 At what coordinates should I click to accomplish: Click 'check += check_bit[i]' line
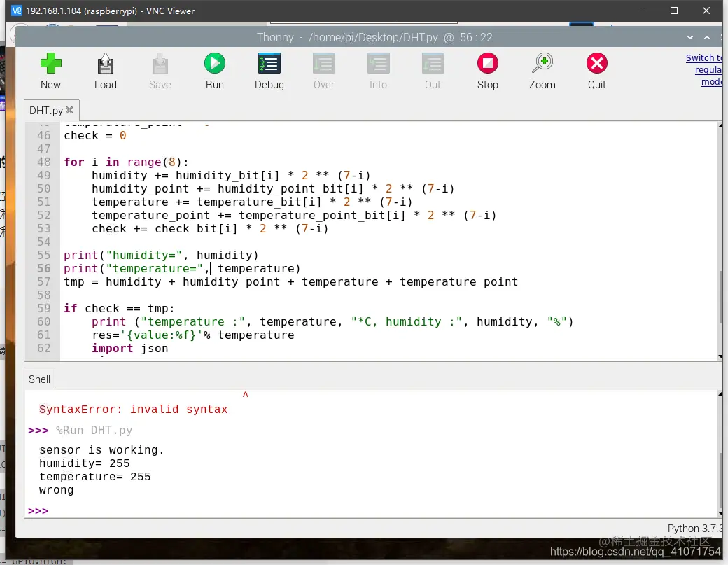[x=210, y=229]
